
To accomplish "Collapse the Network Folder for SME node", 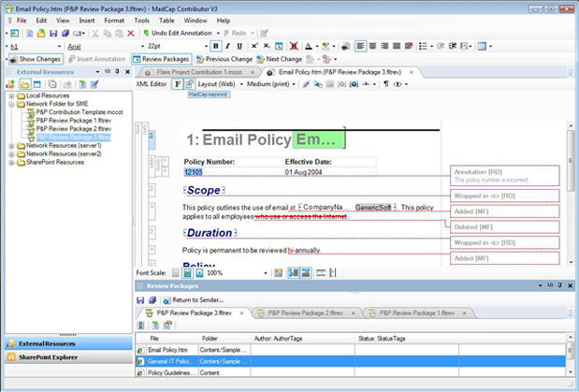I will click(11, 104).
